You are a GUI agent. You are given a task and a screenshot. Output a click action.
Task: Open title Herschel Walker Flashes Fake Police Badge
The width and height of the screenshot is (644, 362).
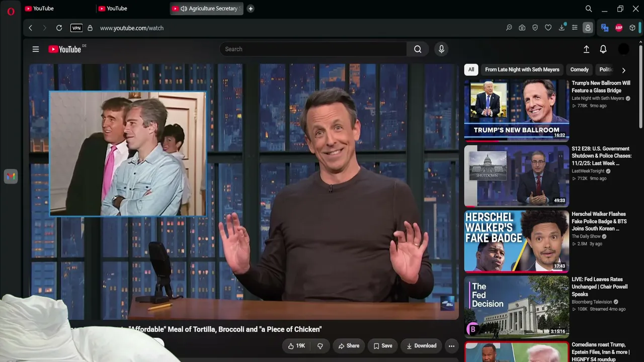tap(599, 221)
